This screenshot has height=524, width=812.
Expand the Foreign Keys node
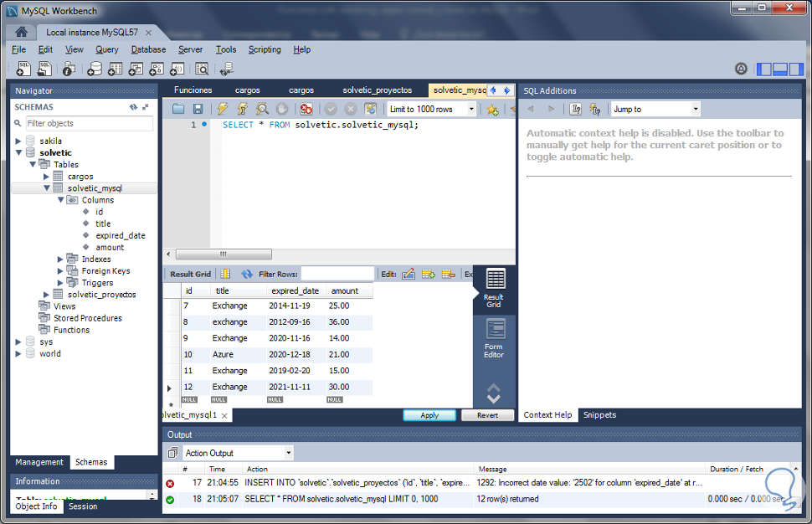[60, 271]
